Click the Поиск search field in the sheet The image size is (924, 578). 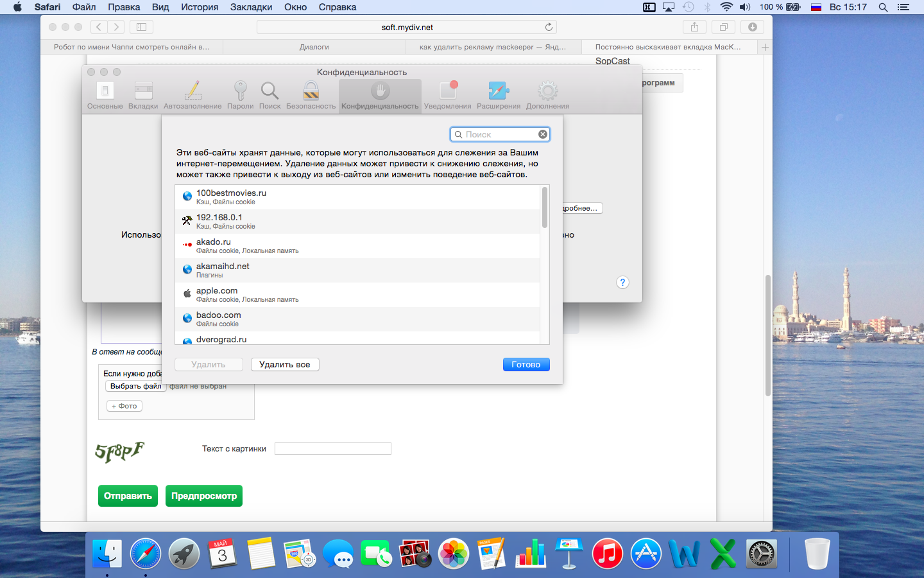click(x=500, y=134)
